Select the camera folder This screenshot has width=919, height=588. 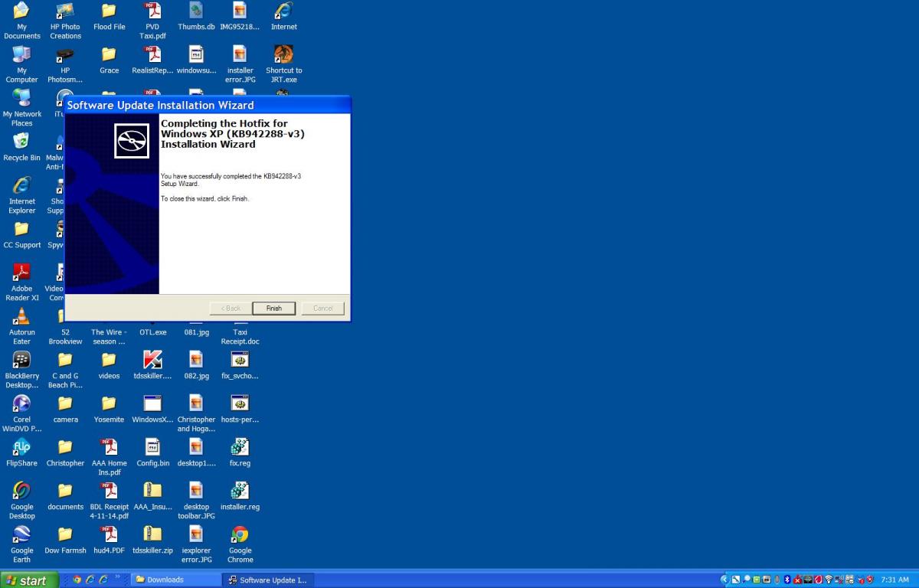click(65, 410)
